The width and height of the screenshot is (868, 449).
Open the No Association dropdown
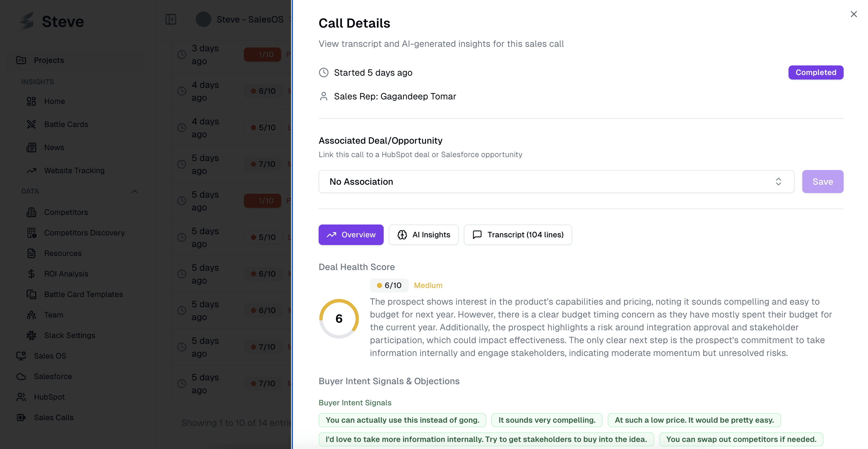tap(556, 181)
